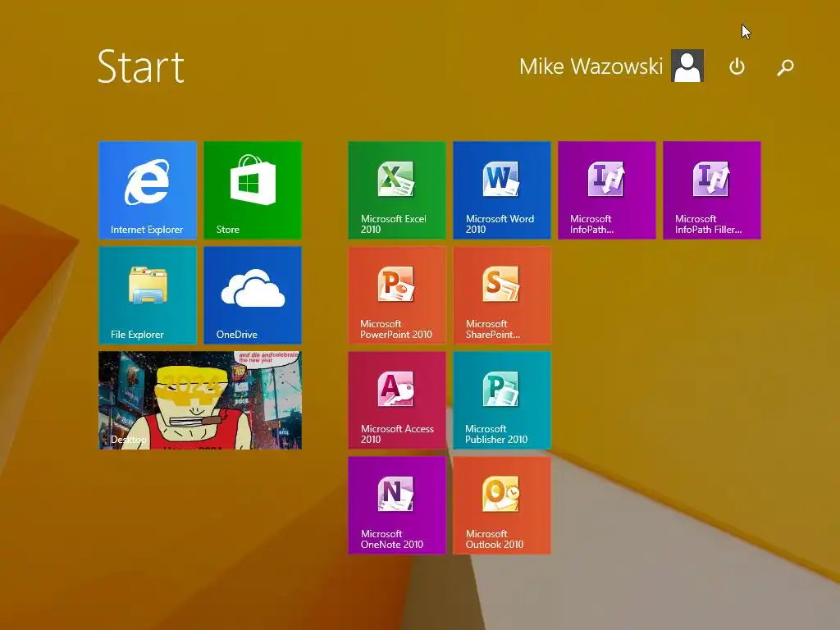Viewport: 840px width, 630px height.
Task: Click the user account picture
Action: click(x=687, y=66)
